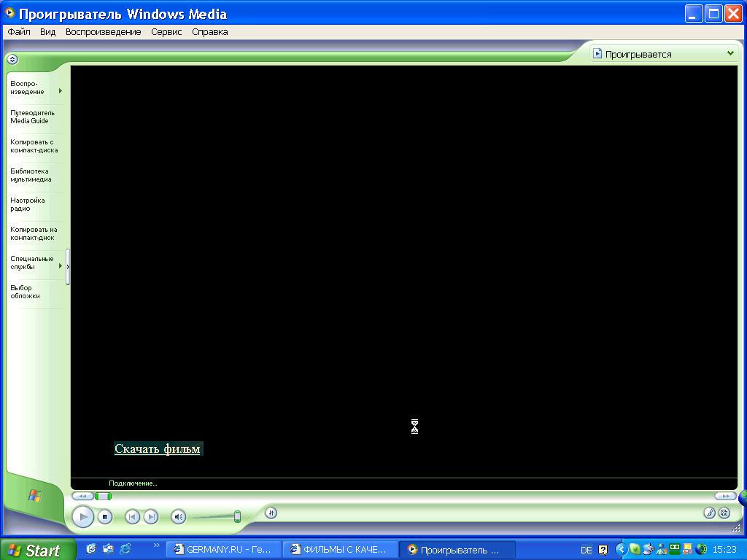Open the Проигрывается playlist dropdown

pos(730,53)
